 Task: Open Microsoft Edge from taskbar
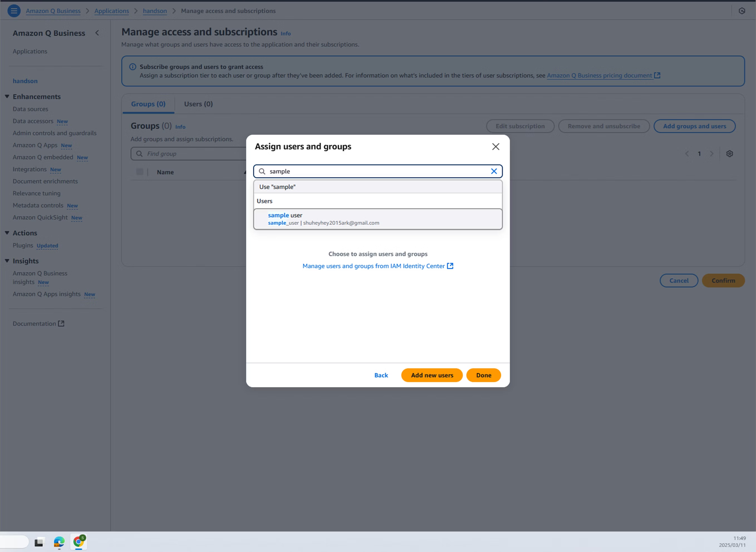point(59,542)
